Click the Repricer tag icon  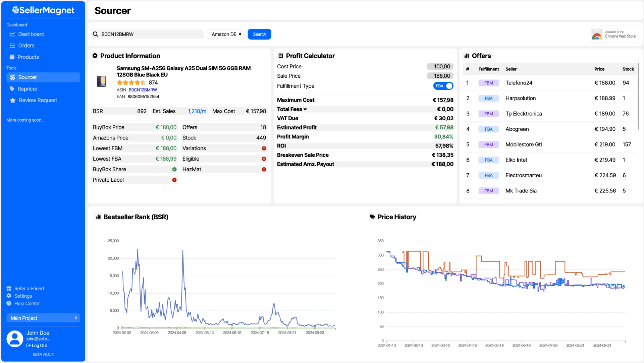pos(12,89)
